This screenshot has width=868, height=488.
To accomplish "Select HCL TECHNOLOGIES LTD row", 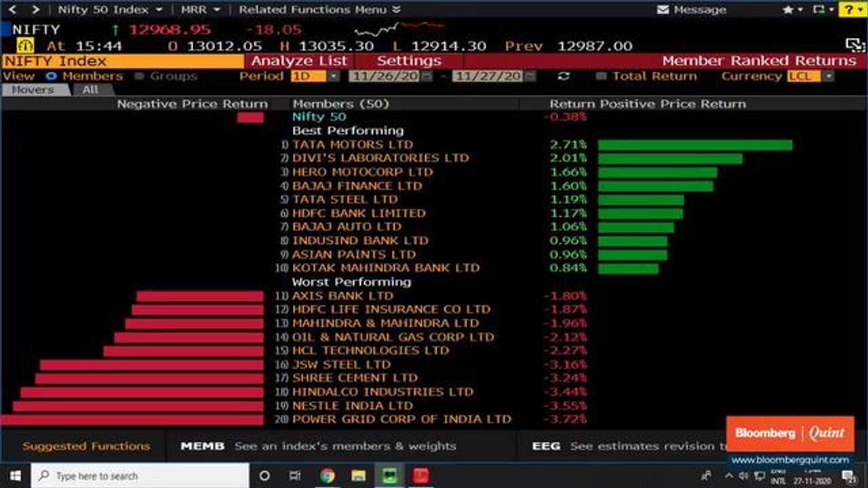I will point(370,350).
